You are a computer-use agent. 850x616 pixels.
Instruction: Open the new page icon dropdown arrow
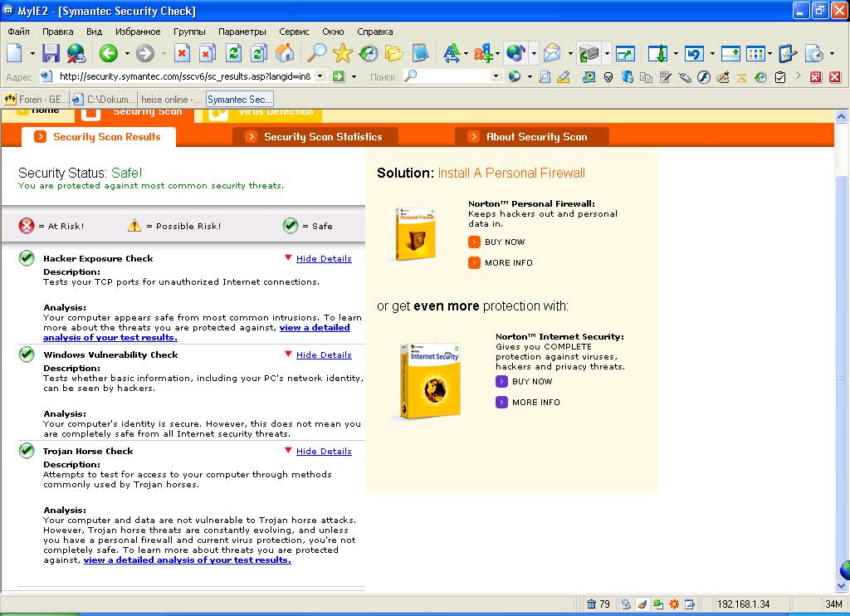32,53
